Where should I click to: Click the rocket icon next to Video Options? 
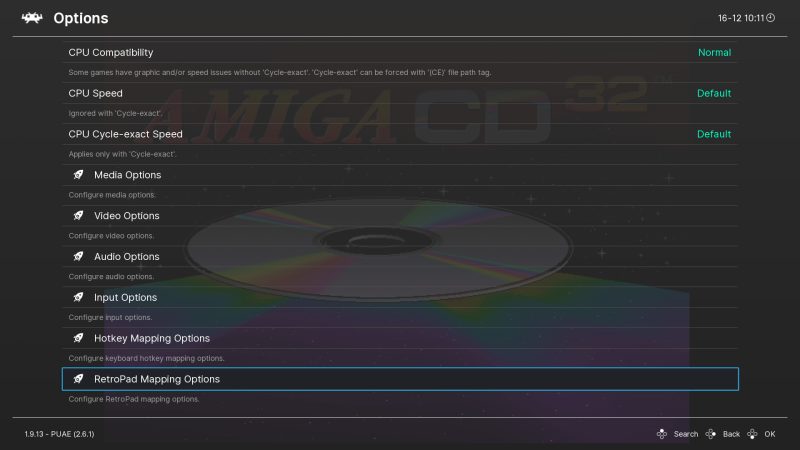coord(78,216)
